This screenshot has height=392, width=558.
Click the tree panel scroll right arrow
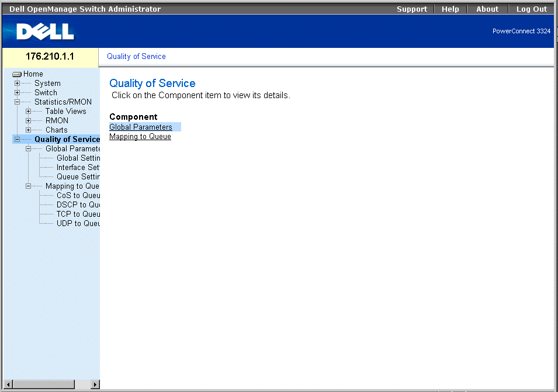tap(95, 384)
